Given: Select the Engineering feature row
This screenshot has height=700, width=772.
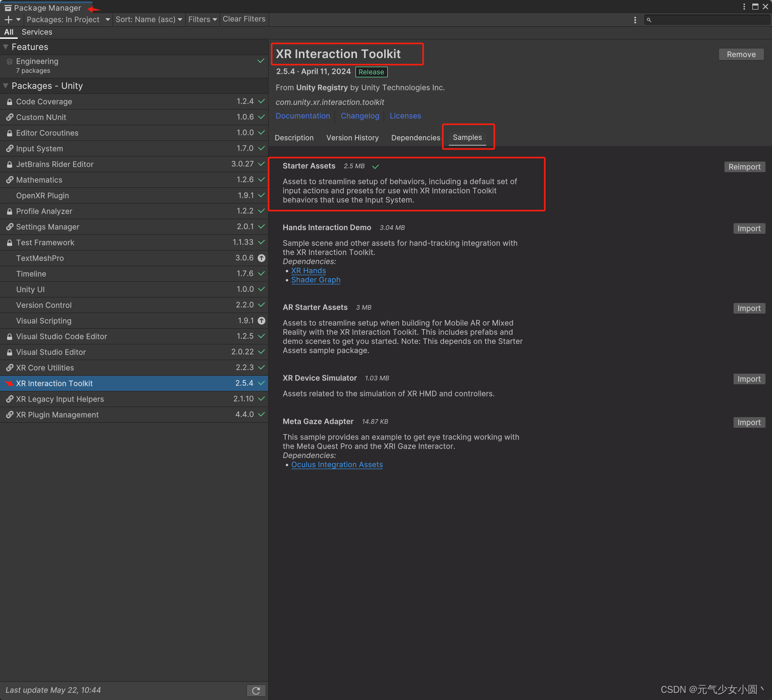Looking at the screenshot, I should click(134, 66).
